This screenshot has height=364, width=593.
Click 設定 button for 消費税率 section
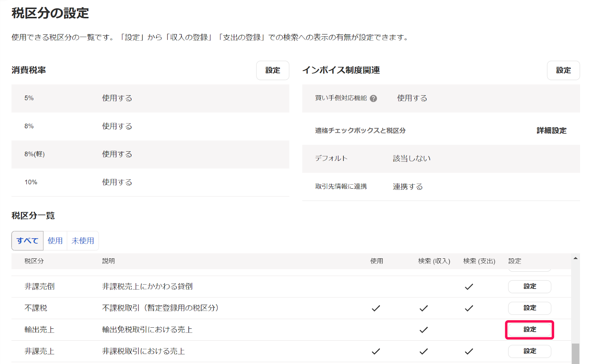tap(272, 70)
